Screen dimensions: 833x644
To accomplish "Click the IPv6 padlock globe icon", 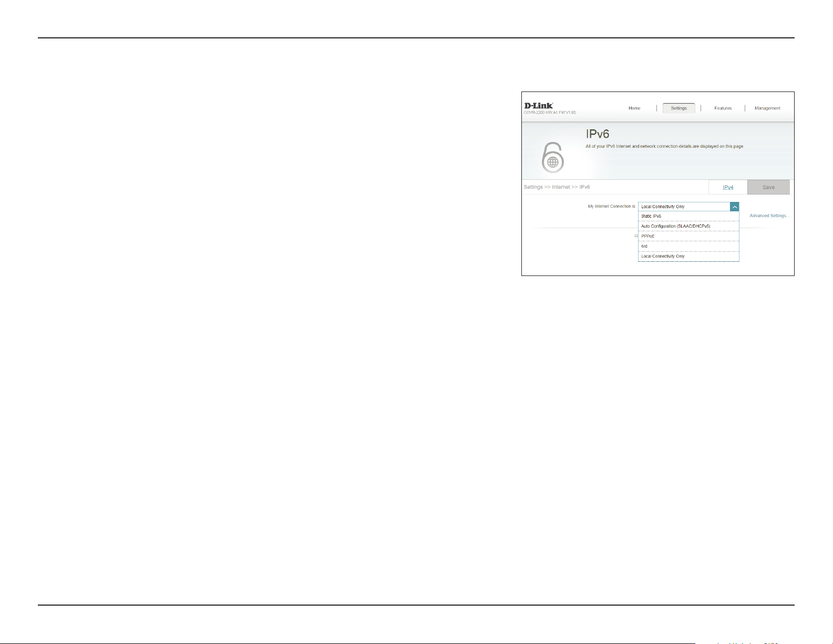I will pos(552,157).
